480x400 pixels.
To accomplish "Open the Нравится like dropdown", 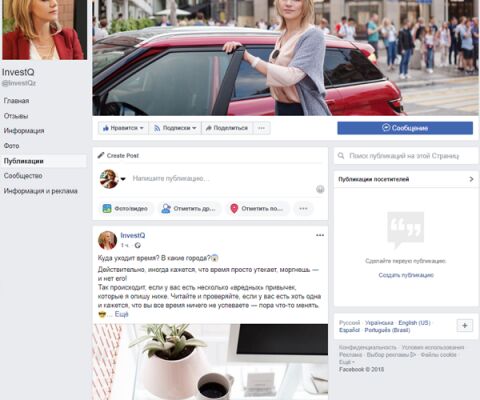I will tap(123, 128).
